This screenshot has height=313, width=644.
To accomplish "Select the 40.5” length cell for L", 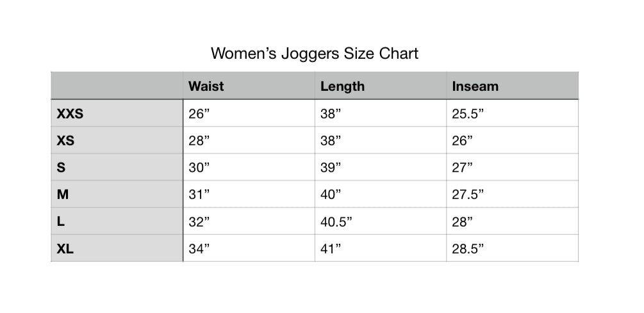I will click(x=336, y=221).
